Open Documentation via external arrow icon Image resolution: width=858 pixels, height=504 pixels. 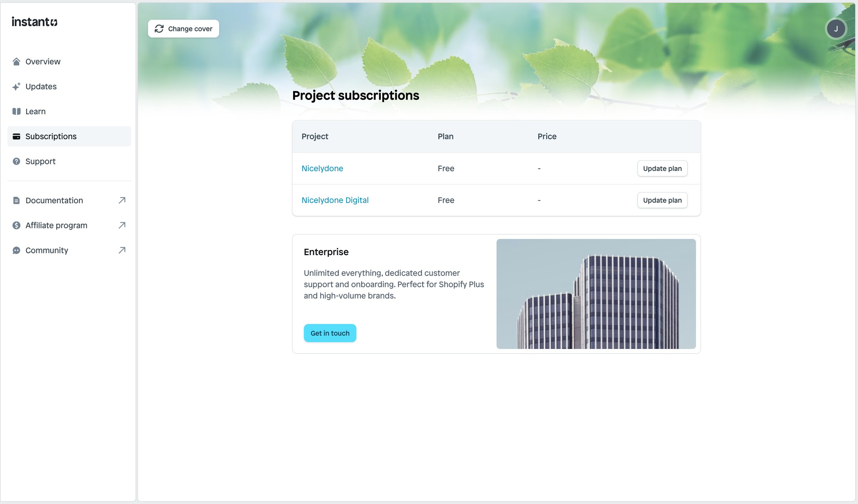tap(122, 200)
